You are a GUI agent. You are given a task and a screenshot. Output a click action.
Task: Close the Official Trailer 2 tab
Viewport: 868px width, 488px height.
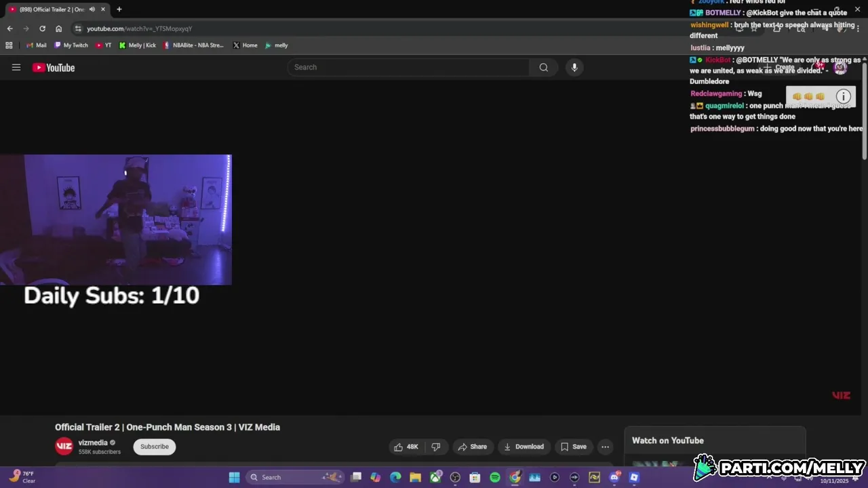pos(103,9)
